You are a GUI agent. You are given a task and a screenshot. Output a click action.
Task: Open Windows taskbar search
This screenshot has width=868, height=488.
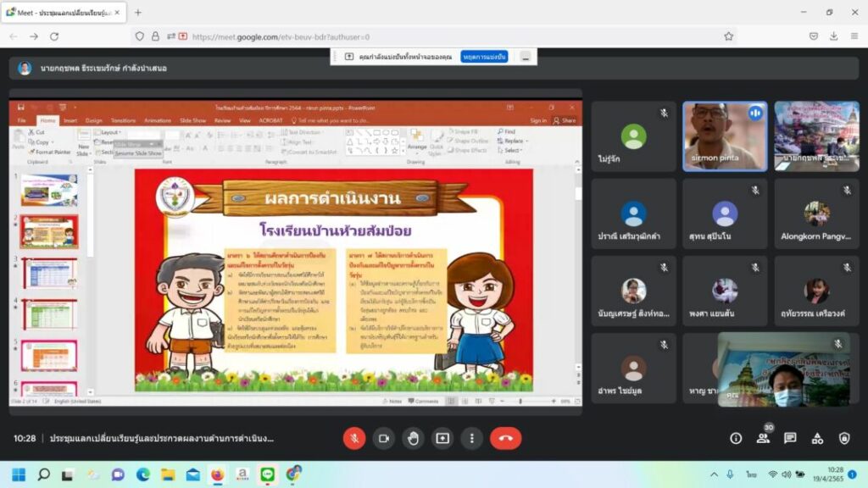44,474
